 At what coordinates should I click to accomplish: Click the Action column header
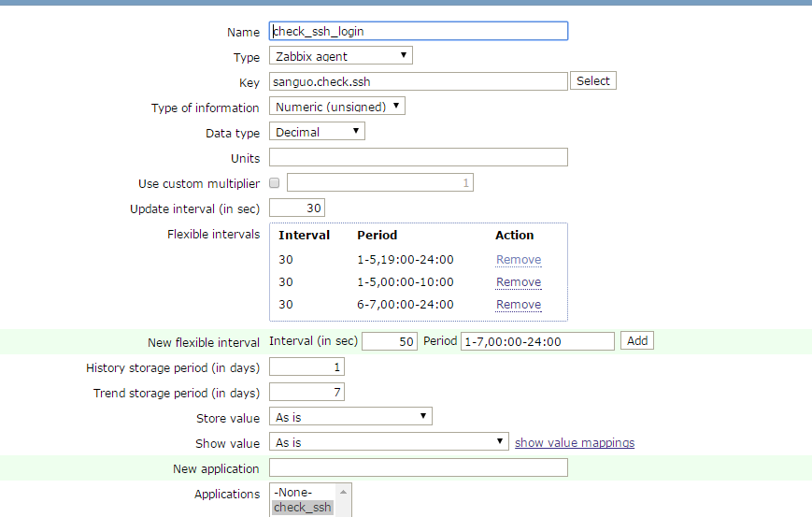(514, 236)
